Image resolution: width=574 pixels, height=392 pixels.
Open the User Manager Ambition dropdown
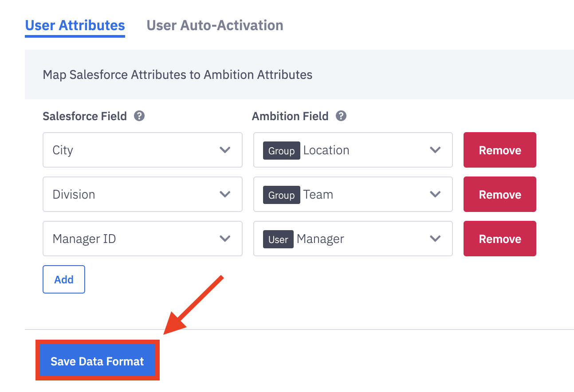point(353,239)
